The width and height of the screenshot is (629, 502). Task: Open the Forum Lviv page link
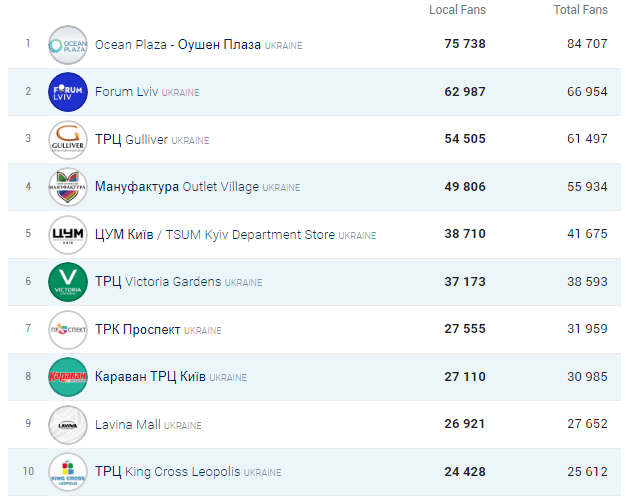point(127,92)
